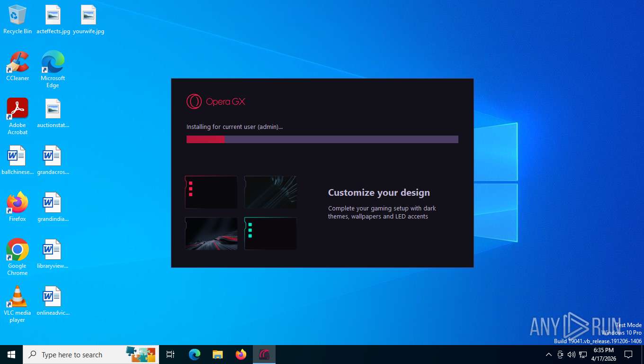Select the libraryview Word document icon
Viewport: 644px width, 364px height.
[x=53, y=254]
